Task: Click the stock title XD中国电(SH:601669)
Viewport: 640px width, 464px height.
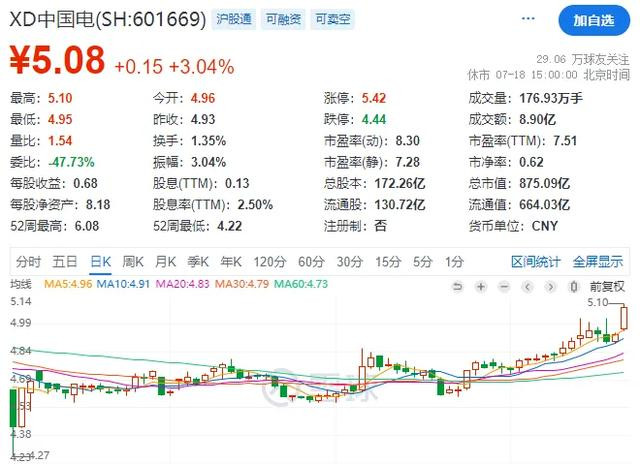Action: (108, 19)
